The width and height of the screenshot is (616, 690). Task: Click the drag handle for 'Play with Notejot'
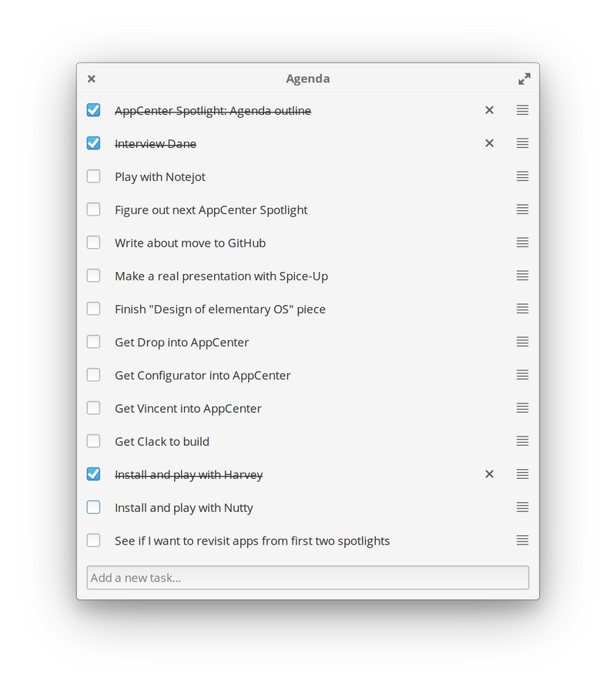pyautogui.click(x=522, y=176)
